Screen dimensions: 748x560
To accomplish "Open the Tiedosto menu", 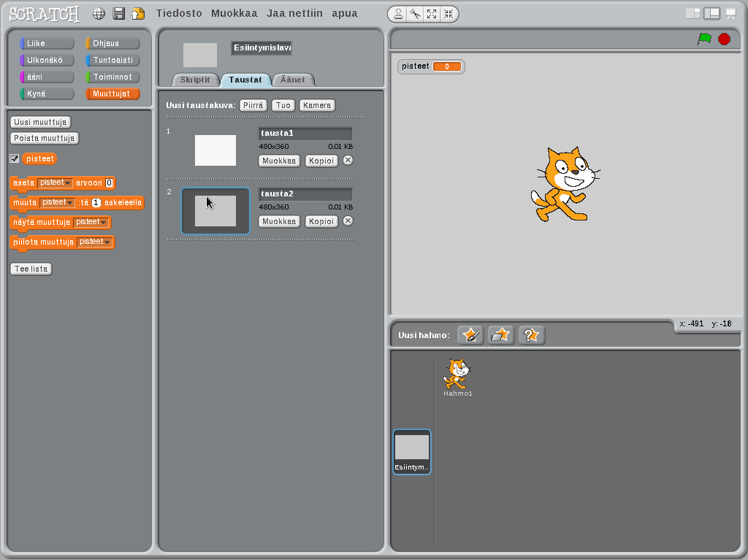I will (x=179, y=13).
